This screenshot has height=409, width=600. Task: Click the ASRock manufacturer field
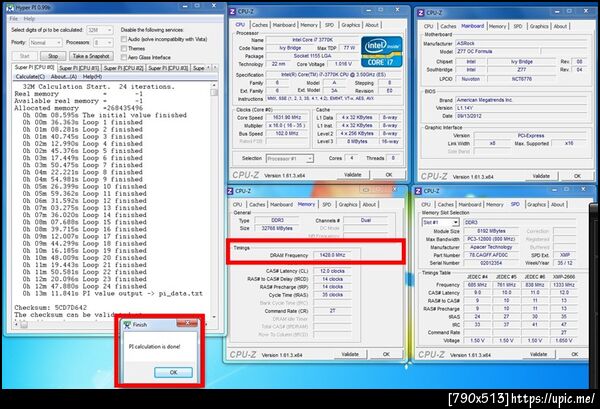(x=520, y=43)
